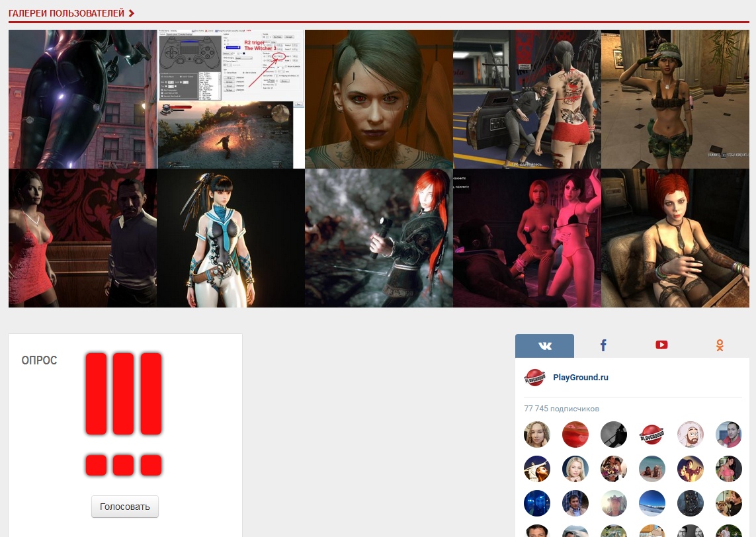
Task: Switch to the Odnoklassniki social tab
Action: [720, 346]
